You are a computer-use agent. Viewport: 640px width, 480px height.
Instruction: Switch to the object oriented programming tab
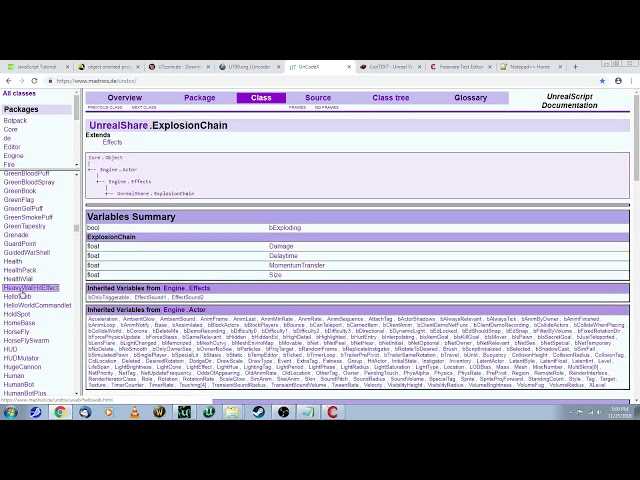coord(107,67)
